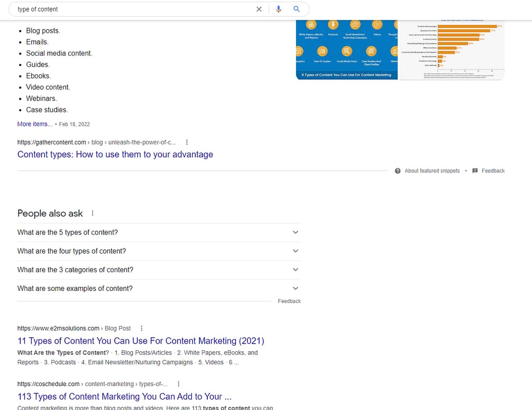Click the 'What Are the Types of Content?' snippet text

click(x=63, y=353)
